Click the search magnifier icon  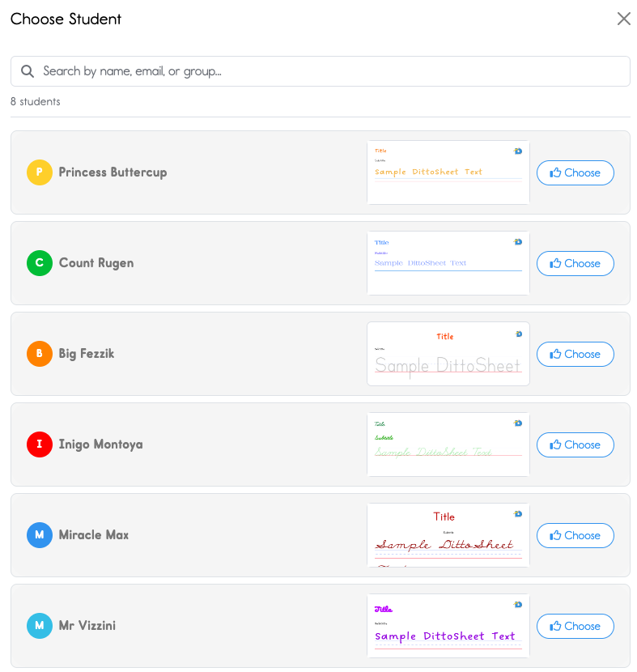(28, 71)
